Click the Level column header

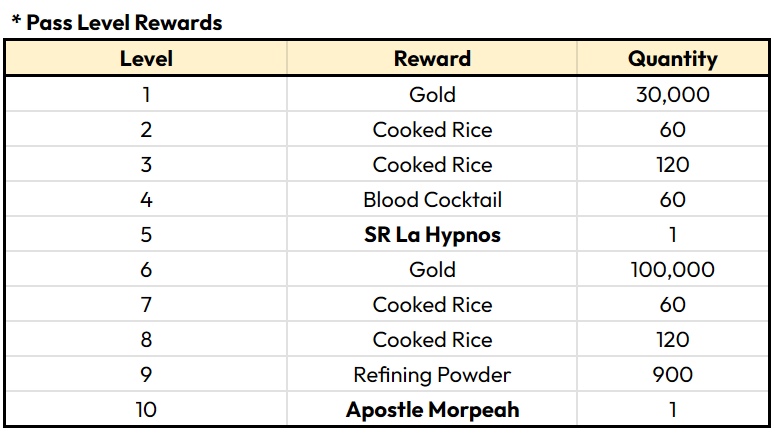pyautogui.click(x=146, y=59)
